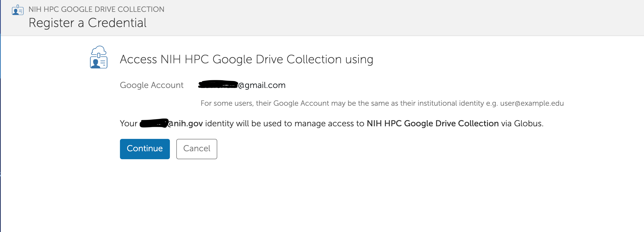Screen dimensions: 644x232
Task: Click the Register a Credential title
Action: tap(88, 23)
